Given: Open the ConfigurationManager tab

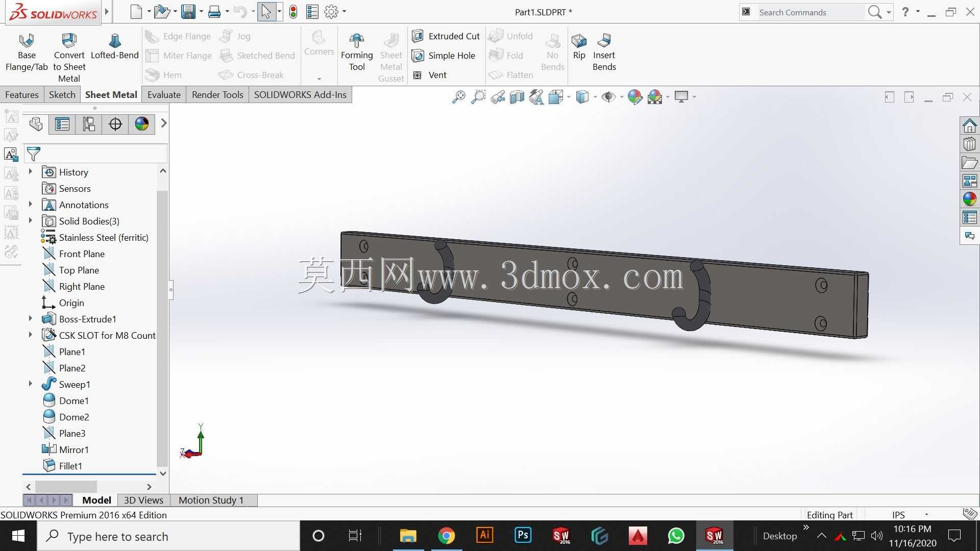Looking at the screenshot, I should click(89, 124).
